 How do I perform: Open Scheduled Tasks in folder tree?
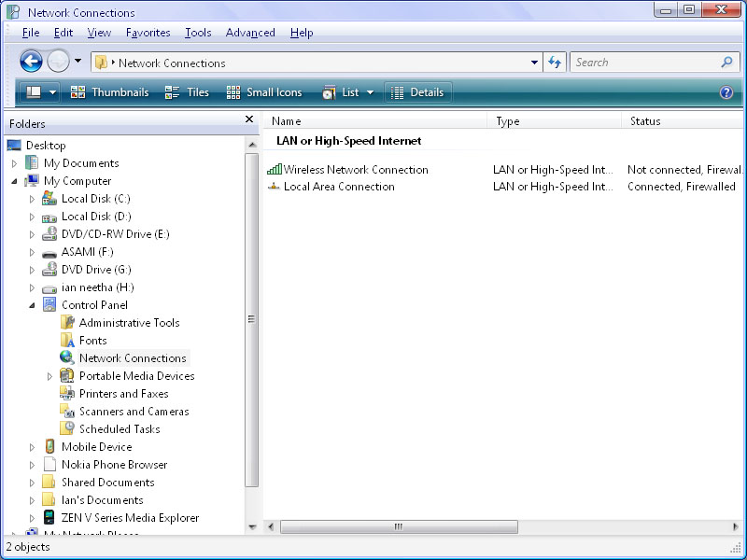[x=119, y=429]
